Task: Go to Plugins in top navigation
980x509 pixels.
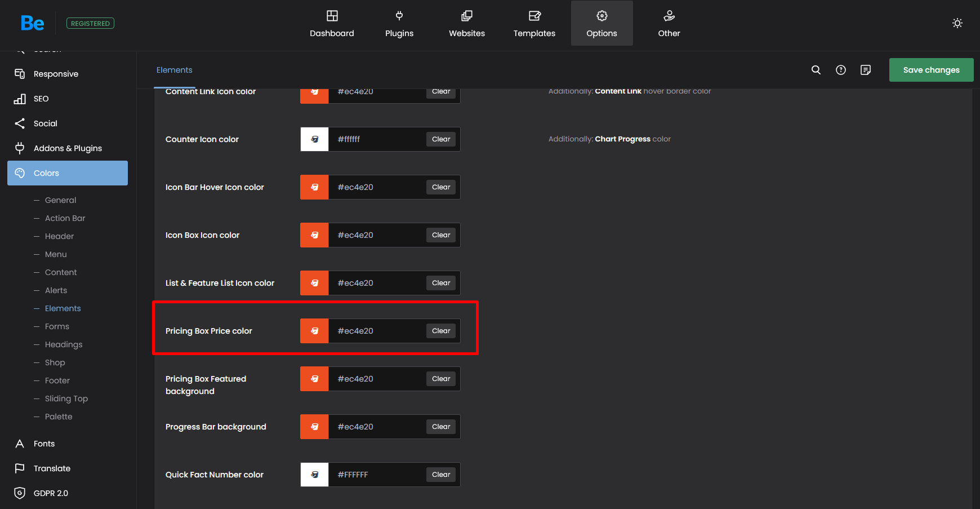Action: pos(399,24)
